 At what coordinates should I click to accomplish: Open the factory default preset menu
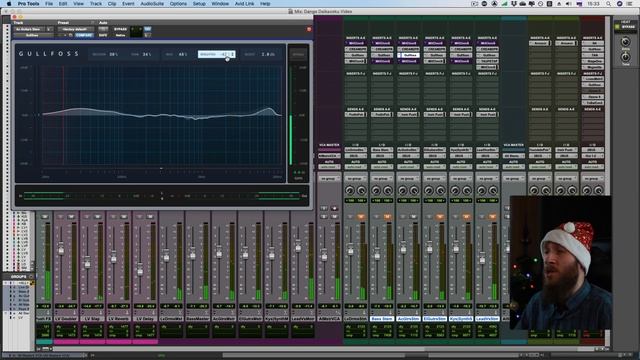[75, 29]
